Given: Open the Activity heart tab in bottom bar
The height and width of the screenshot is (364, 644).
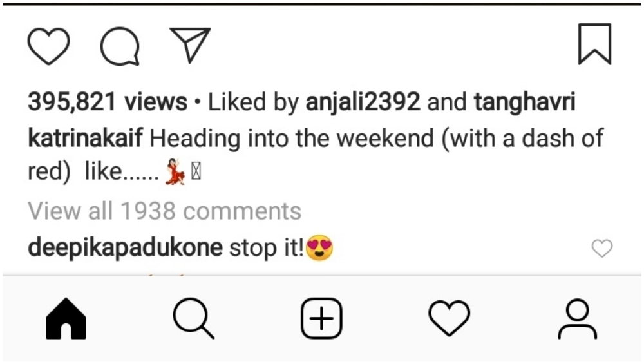Looking at the screenshot, I should tap(450, 319).
